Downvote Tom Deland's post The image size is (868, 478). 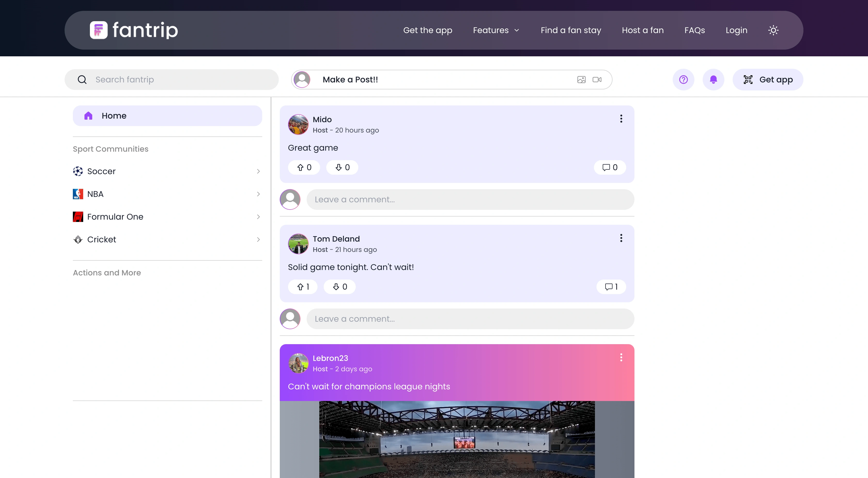tap(340, 287)
